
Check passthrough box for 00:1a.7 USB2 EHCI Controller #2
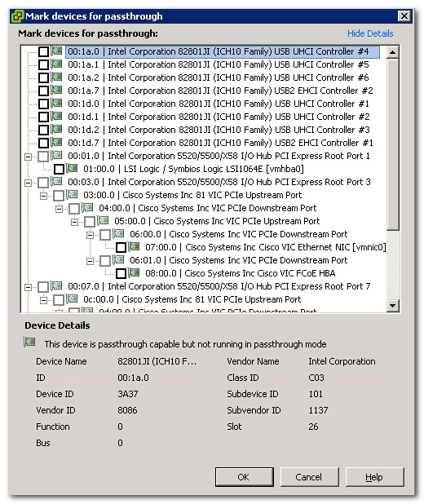[x=43, y=91]
